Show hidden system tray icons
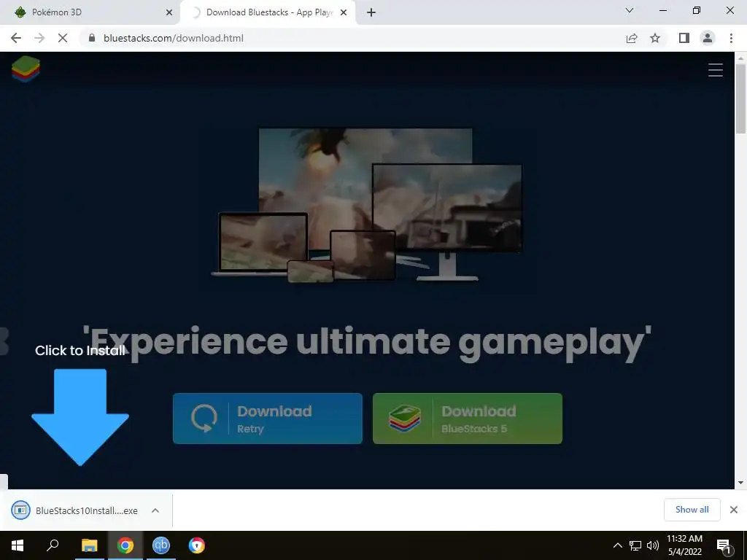The height and width of the screenshot is (560, 747). (617, 545)
